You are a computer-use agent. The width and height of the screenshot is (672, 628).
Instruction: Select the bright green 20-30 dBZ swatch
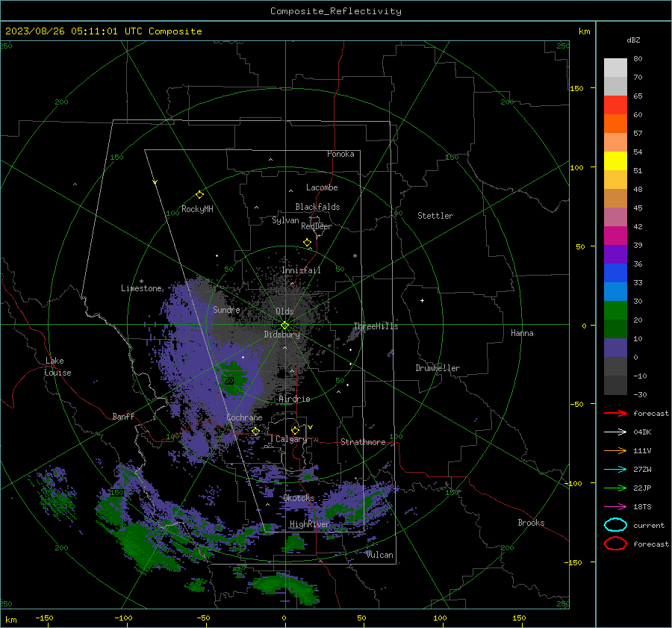click(615, 311)
